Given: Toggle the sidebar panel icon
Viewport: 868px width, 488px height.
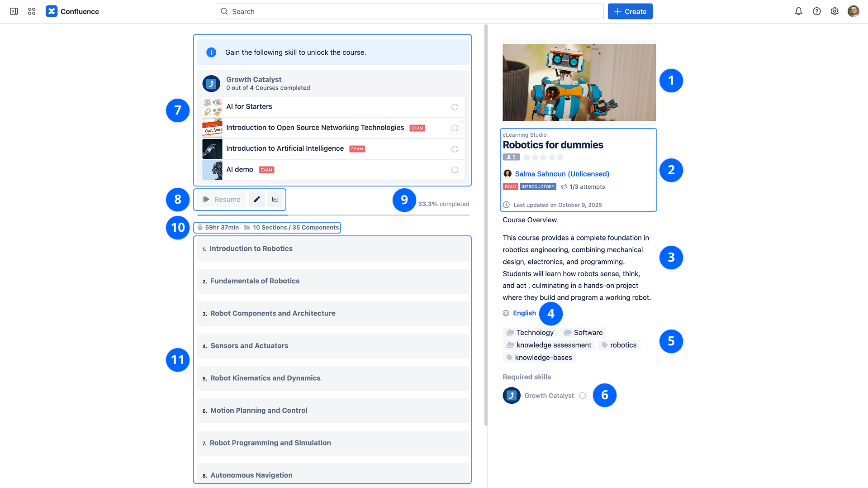Looking at the screenshot, I should (x=14, y=11).
